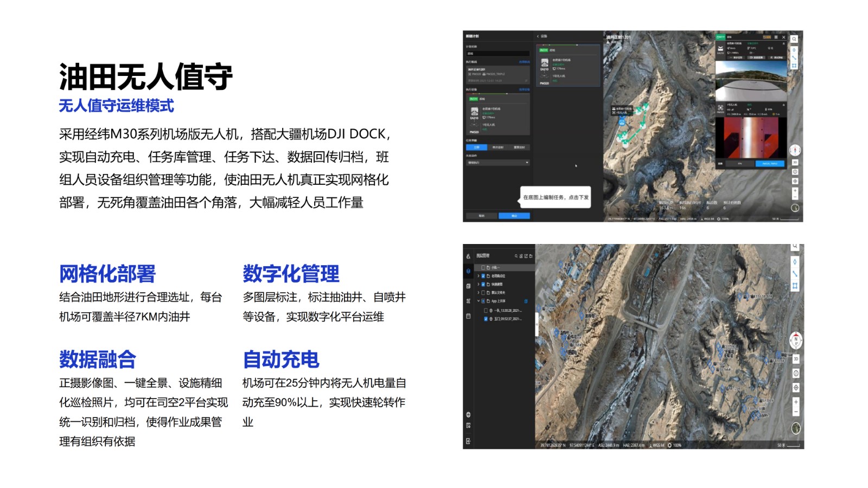
Task: Open calendar plan icon in lower sidebar
Action: [468, 316]
